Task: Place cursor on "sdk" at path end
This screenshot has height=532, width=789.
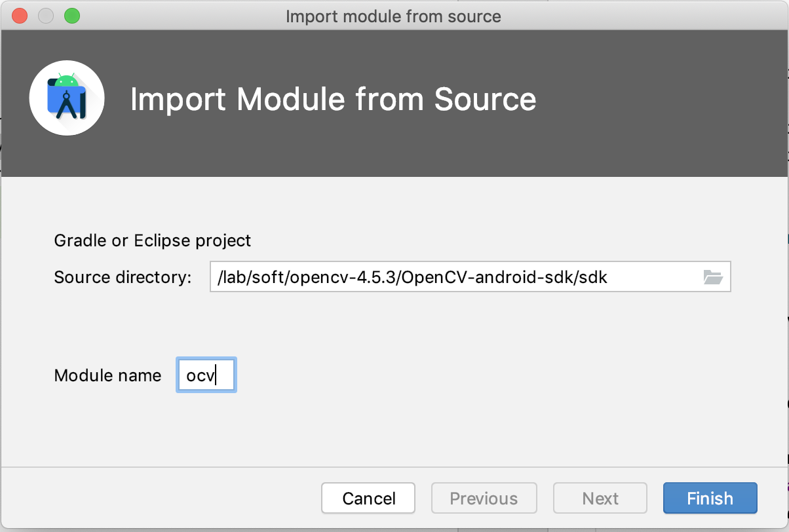Action: pyautogui.click(x=594, y=277)
